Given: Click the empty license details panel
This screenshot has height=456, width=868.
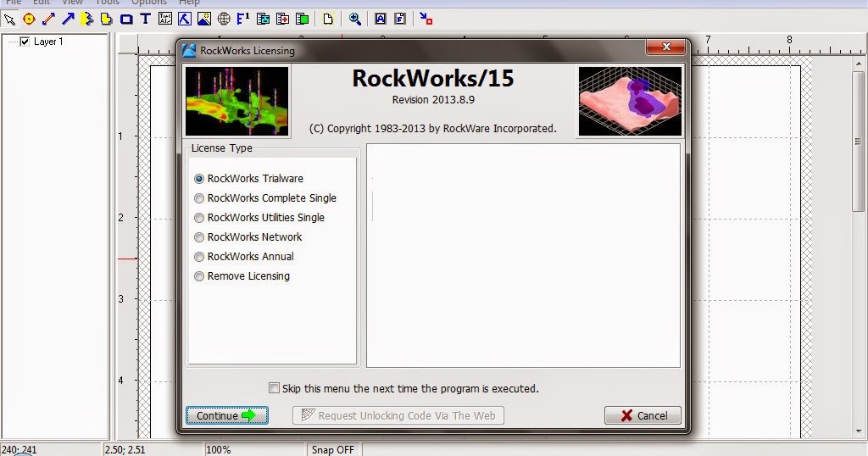Looking at the screenshot, I should point(523,256).
